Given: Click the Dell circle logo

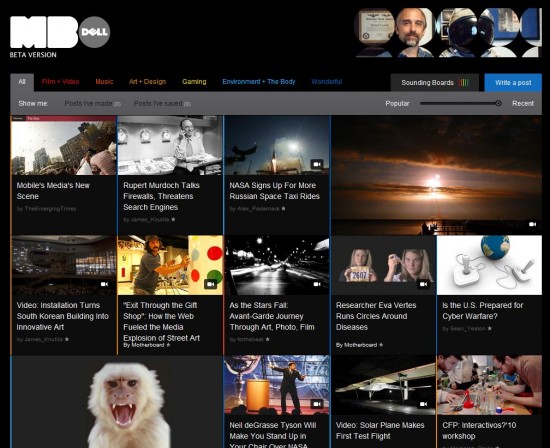Looking at the screenshot, I should [94, 32].
